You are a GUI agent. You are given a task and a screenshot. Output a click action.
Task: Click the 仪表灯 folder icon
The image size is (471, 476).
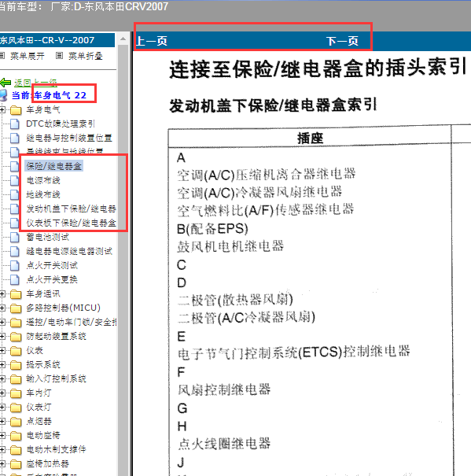coord(16,408)
